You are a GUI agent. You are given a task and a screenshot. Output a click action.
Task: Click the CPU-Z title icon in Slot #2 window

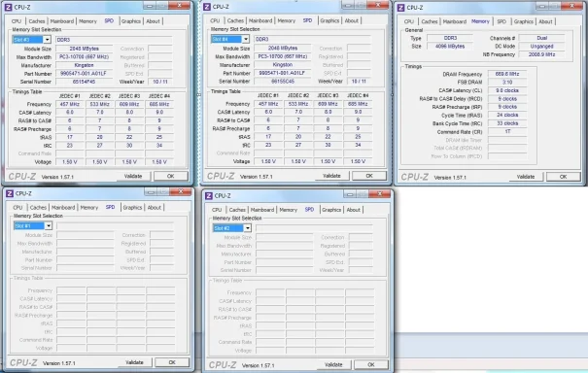[x=209, y=195]
